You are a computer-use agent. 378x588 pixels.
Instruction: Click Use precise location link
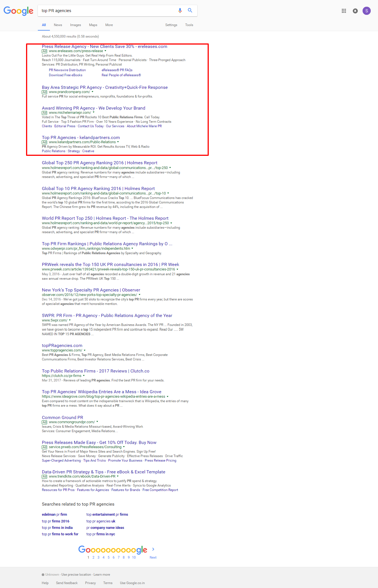tap(76, 575)
